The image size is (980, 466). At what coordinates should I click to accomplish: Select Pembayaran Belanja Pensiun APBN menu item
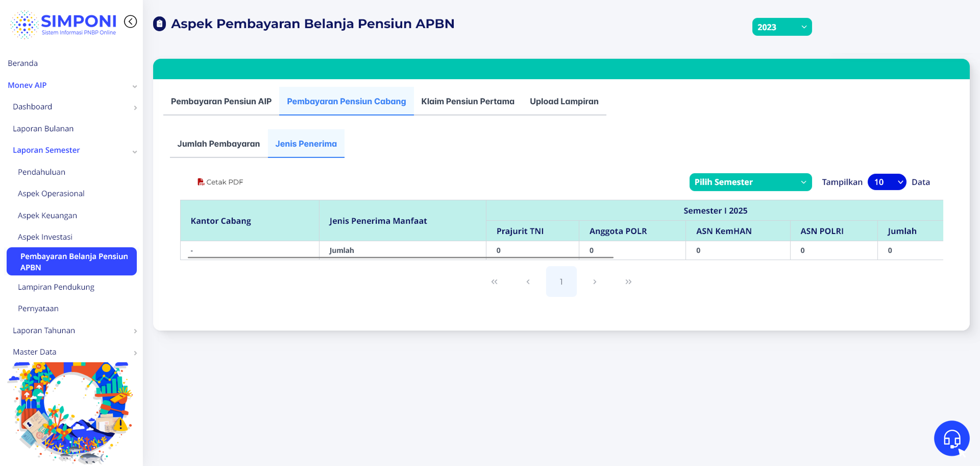click(x=71, y=262)
